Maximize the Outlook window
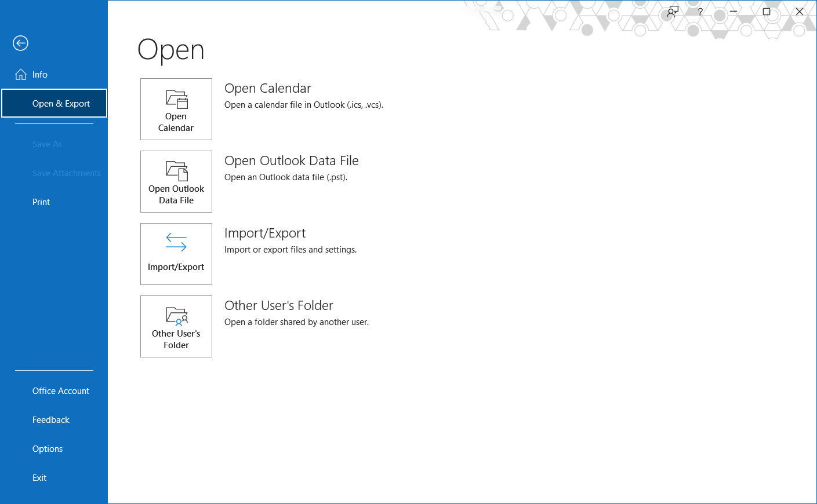Viewport: 817px width, 504px height. tap(767, 12)
